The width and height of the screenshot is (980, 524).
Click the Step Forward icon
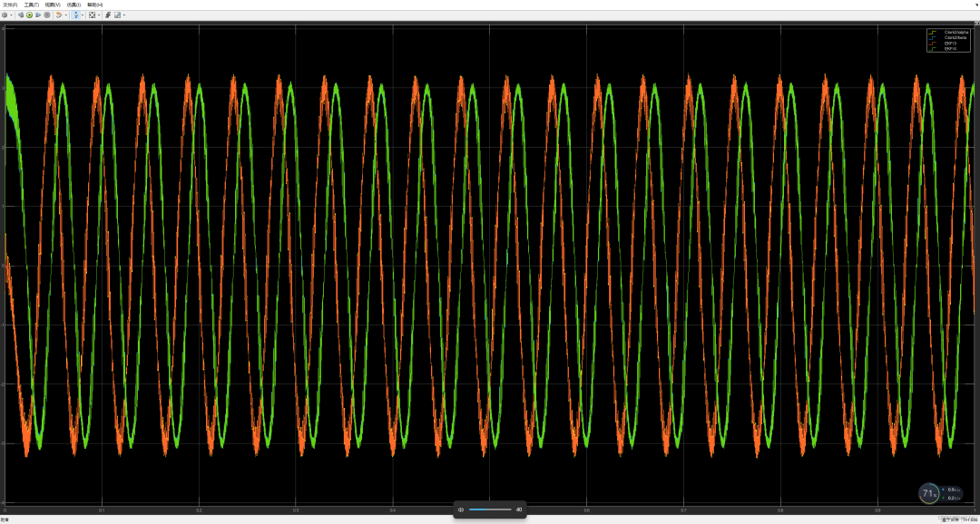(38, 15)
